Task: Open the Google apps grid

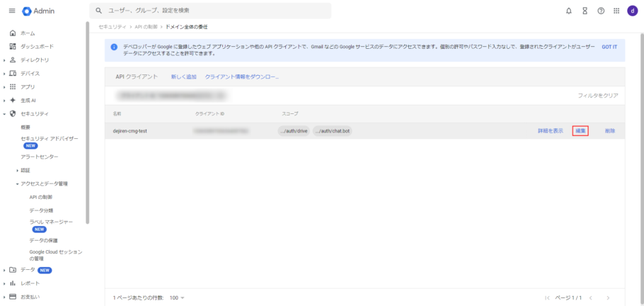Action: [x=616, y=11]
